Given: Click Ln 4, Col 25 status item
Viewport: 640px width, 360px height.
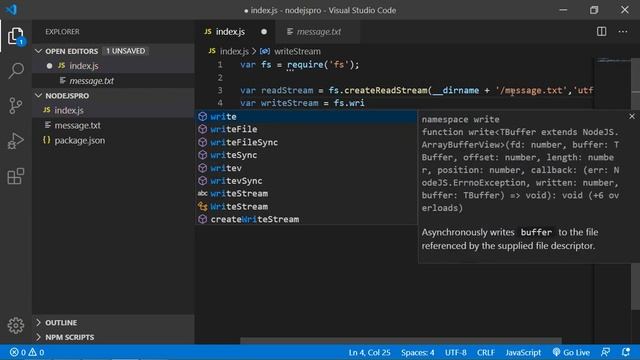Looking at the screenshot, I should 369,352.
